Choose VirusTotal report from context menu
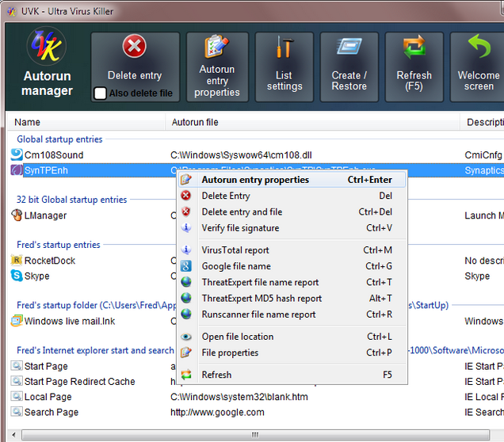This screenshot has width=504, height=442. [291, 250]
